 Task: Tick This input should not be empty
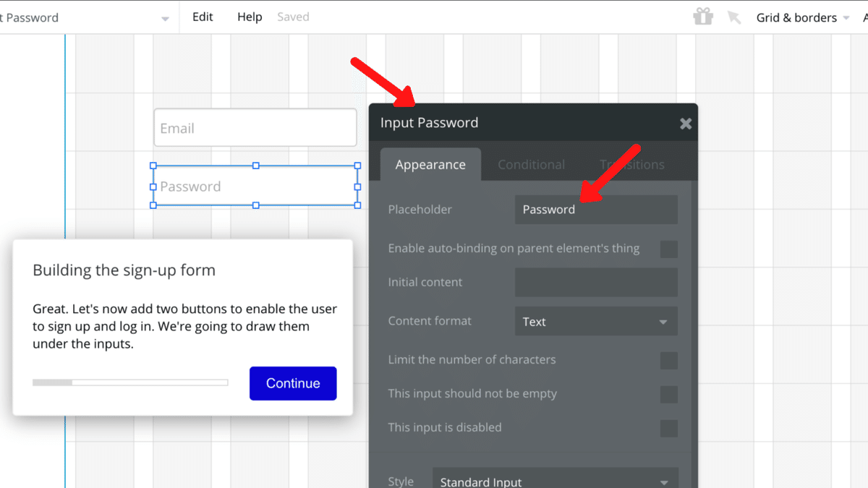point(669,394)
